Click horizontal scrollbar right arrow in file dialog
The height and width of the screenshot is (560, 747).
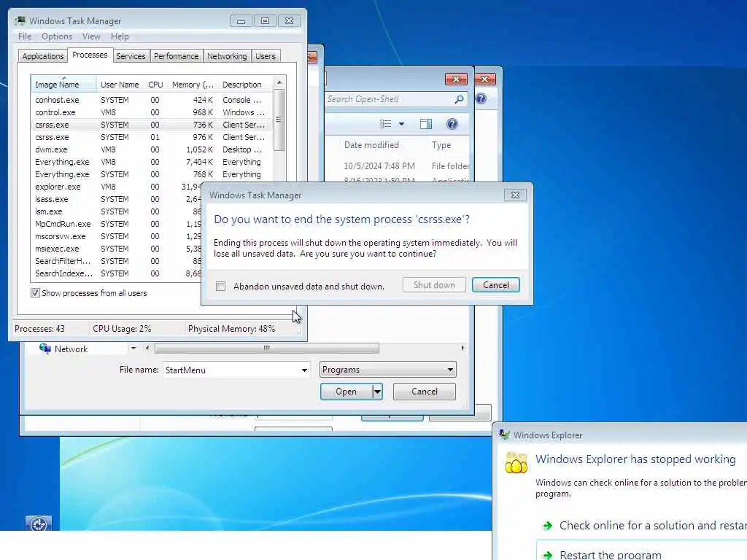pyautogui.click(x=462, y=348)
